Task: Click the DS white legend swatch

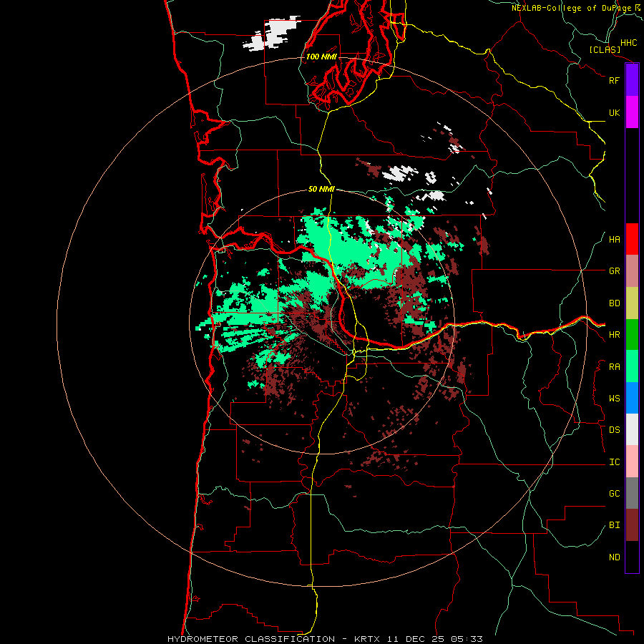Action: point(632,429)
